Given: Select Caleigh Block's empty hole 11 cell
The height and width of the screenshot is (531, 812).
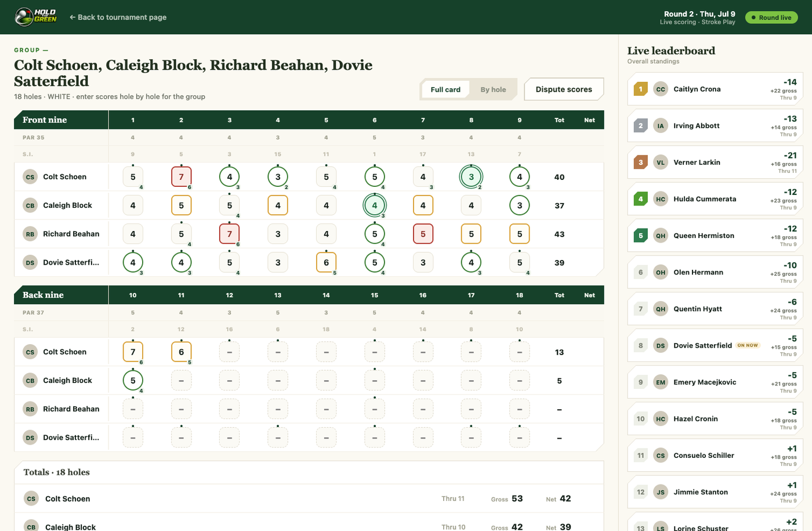Looking at the screenshot, I should (181, 381).
